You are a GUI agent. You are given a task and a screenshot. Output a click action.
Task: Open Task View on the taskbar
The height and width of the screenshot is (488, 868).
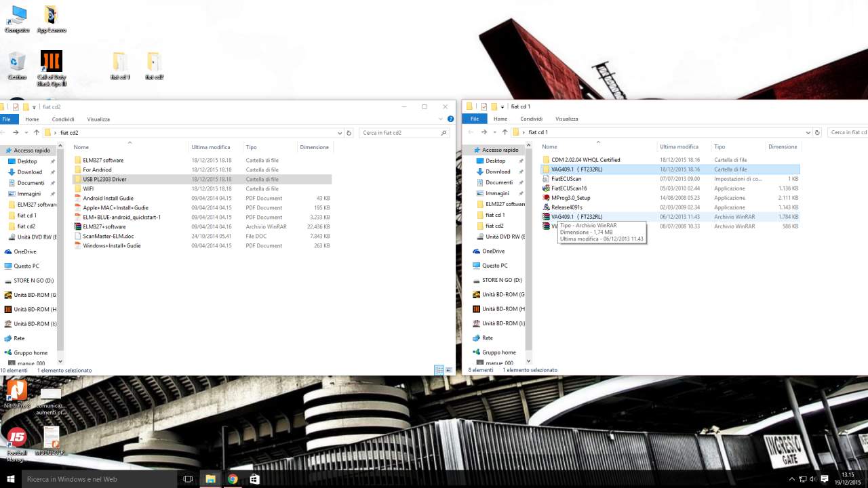188,479
